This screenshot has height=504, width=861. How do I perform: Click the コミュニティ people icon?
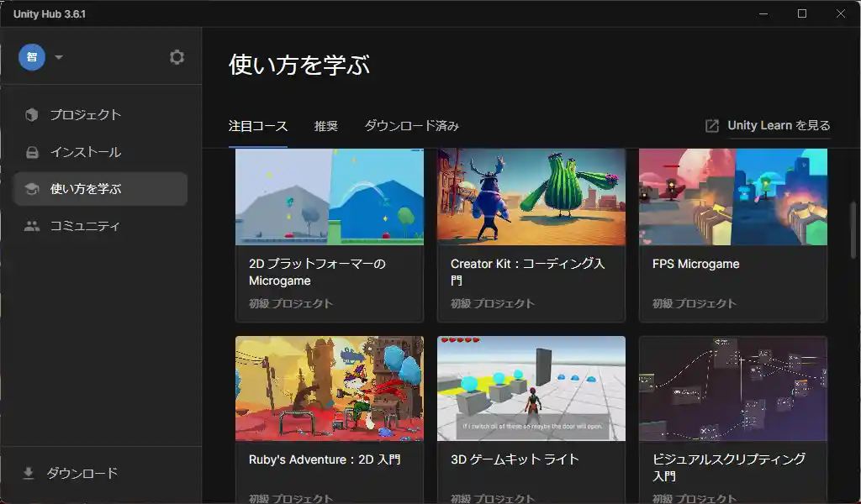32,226
